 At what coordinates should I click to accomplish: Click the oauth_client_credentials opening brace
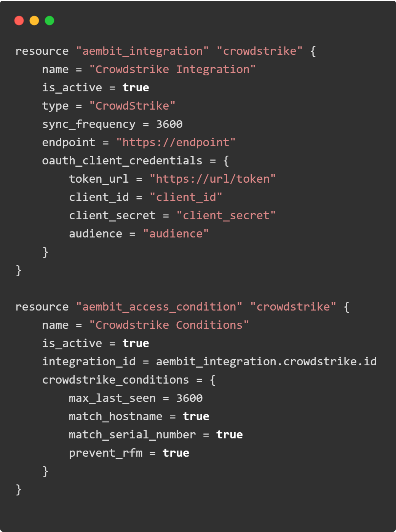[226, 161]
